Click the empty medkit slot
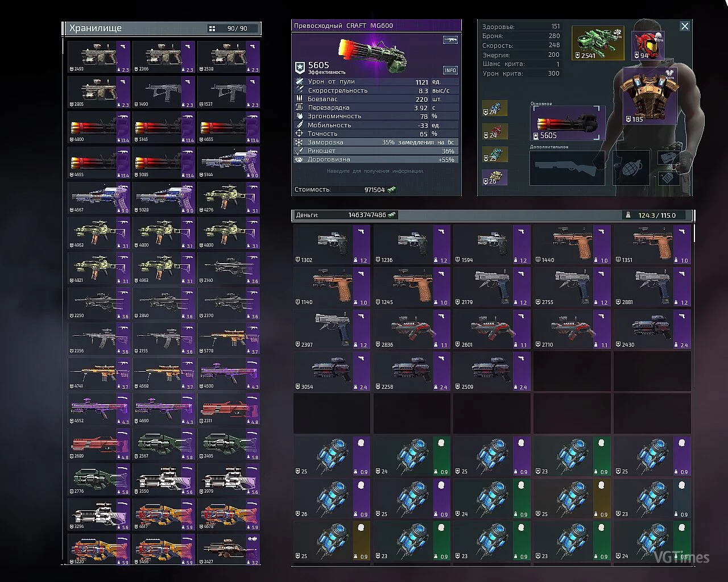 [x=668, y=177]
